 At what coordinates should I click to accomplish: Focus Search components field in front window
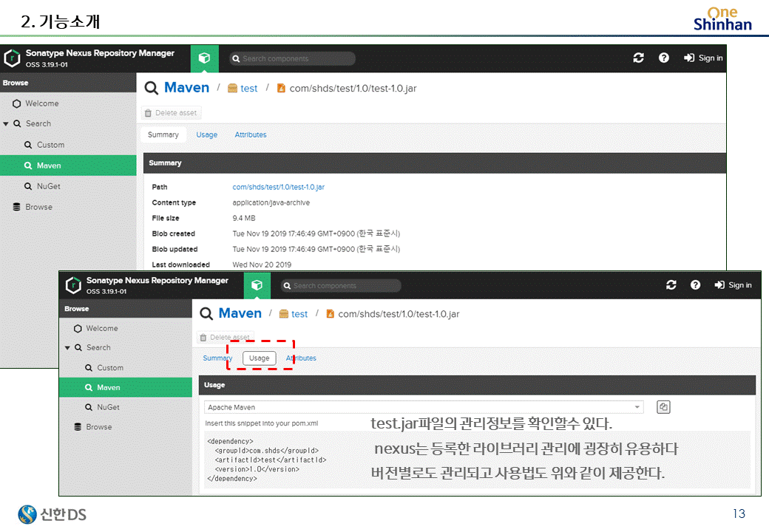[341, 286]
